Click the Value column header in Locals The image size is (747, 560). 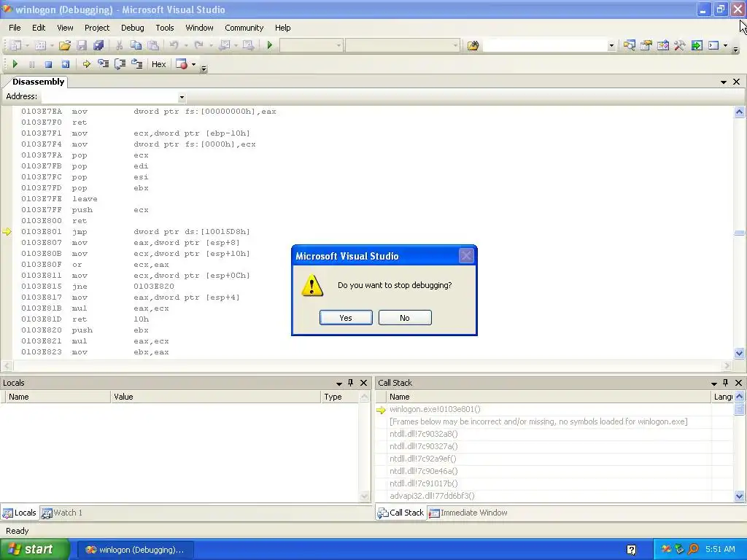[215, 397]
